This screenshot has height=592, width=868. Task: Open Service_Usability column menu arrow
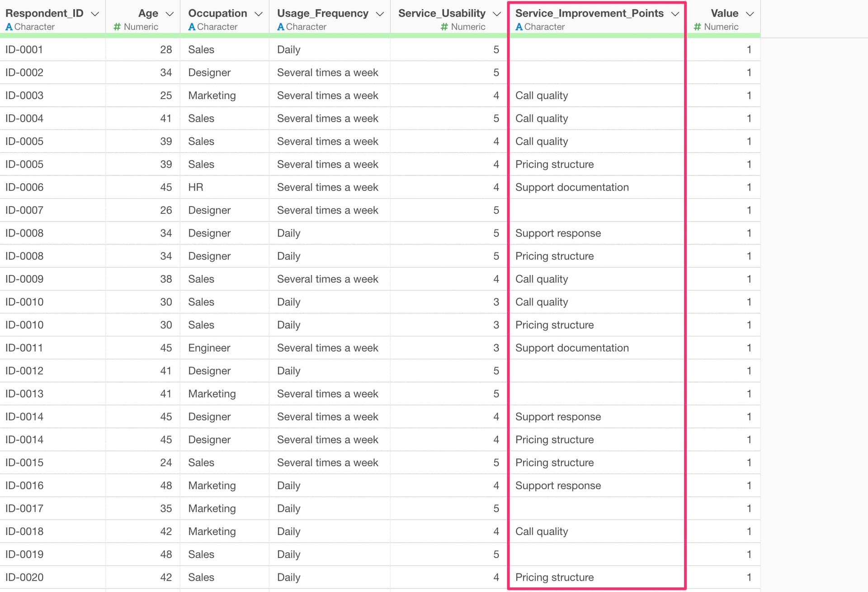tap(497, 14)
